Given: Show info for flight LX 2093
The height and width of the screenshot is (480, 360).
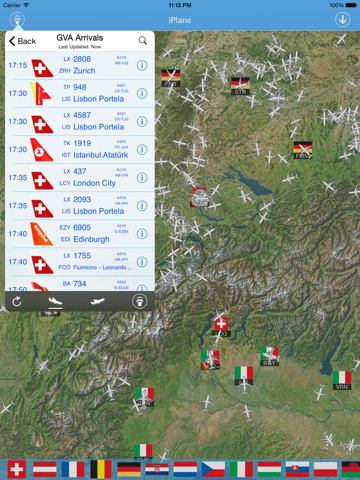Looking at the screenshot, I should point(142,206).
